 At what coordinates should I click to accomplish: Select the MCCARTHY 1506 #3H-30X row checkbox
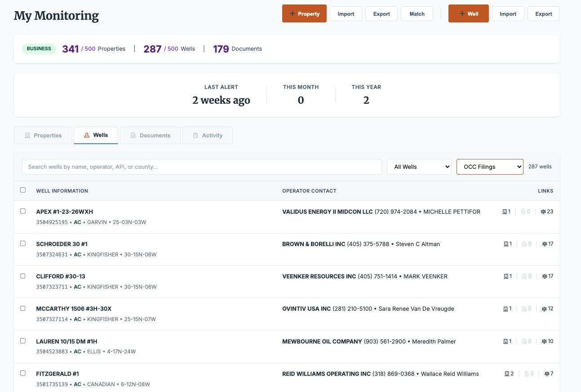(x=23, y=308)
